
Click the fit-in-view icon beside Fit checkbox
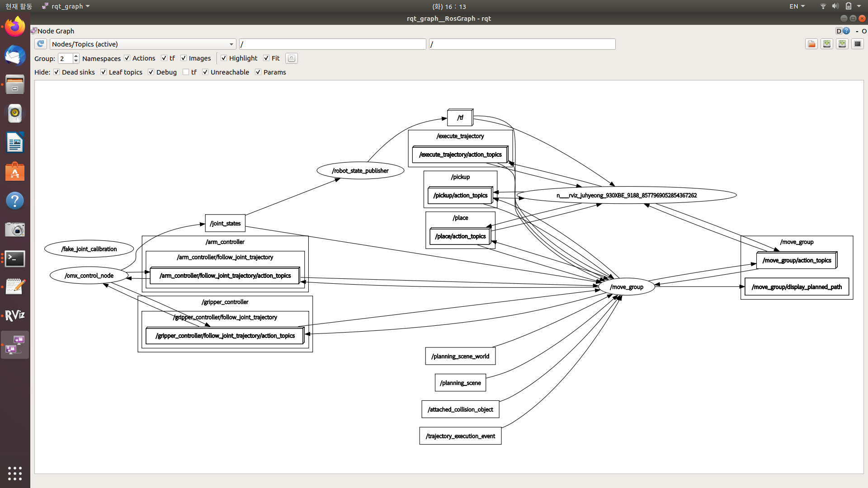coord(292,58)
